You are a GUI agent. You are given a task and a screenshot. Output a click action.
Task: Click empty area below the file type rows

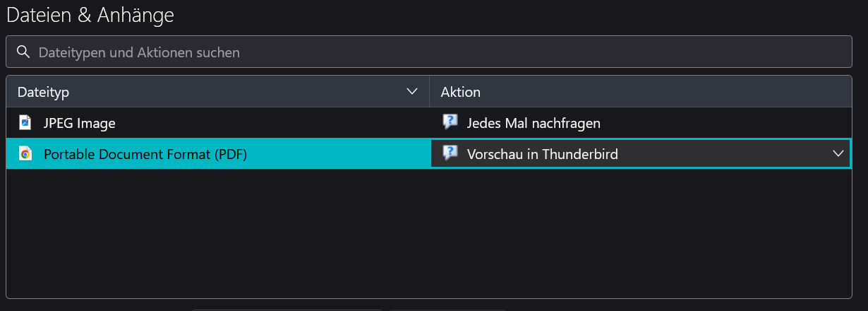tap(429, 233)
